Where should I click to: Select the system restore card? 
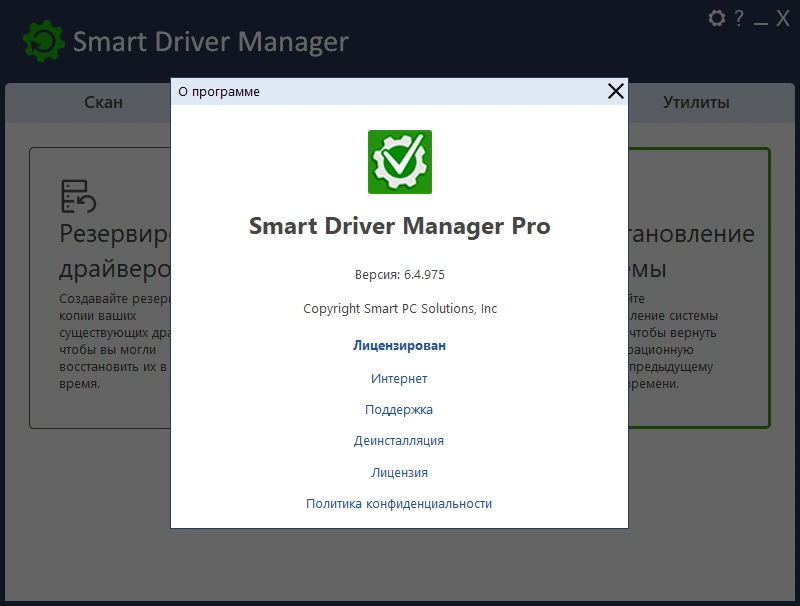click(x=699, y=288)
